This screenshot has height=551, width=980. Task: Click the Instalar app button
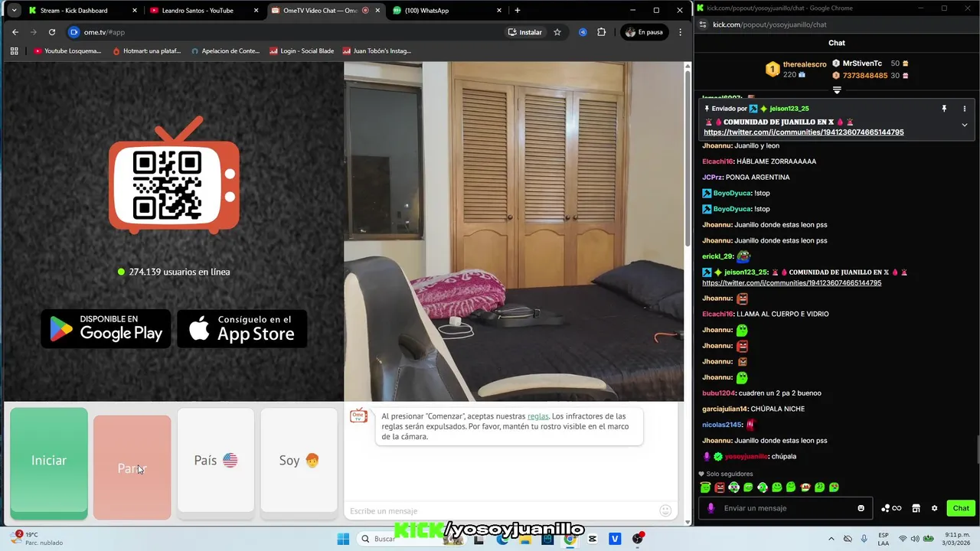(525, 32)
